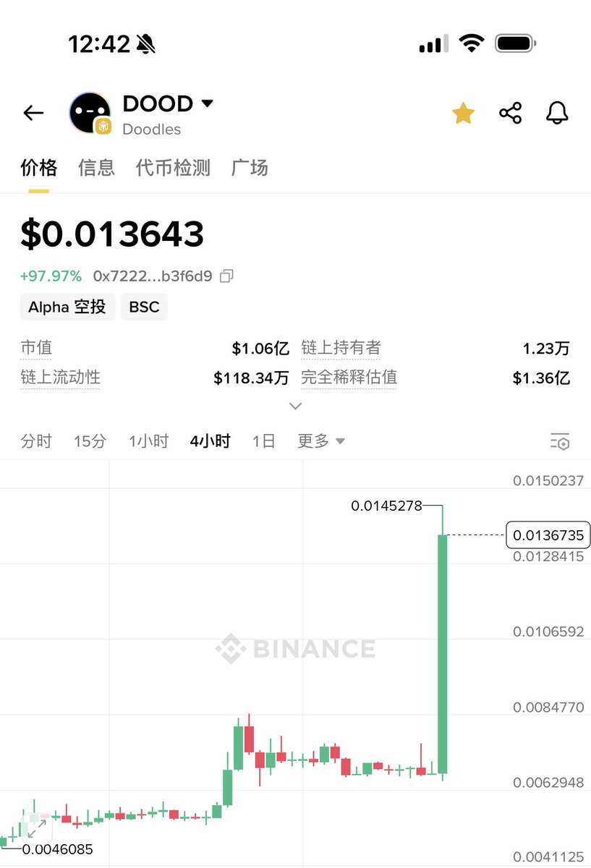
Task: Tap the back arrow icon
Action: [x=33, y=113]
